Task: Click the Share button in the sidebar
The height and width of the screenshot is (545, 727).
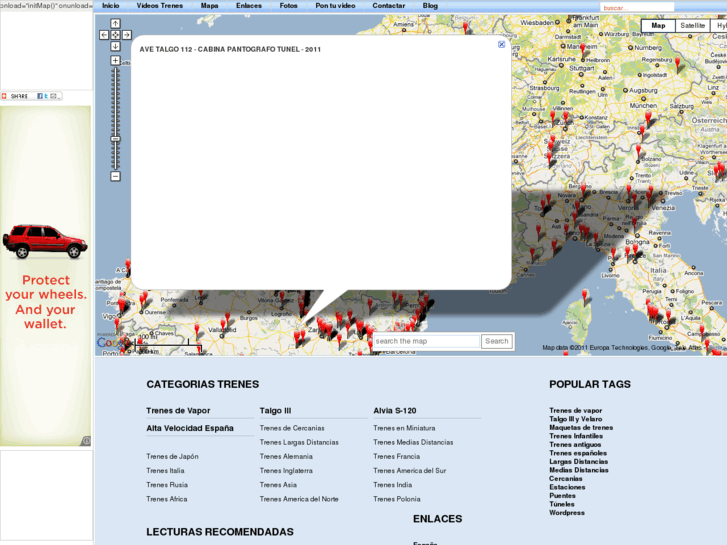Action: 15,96
